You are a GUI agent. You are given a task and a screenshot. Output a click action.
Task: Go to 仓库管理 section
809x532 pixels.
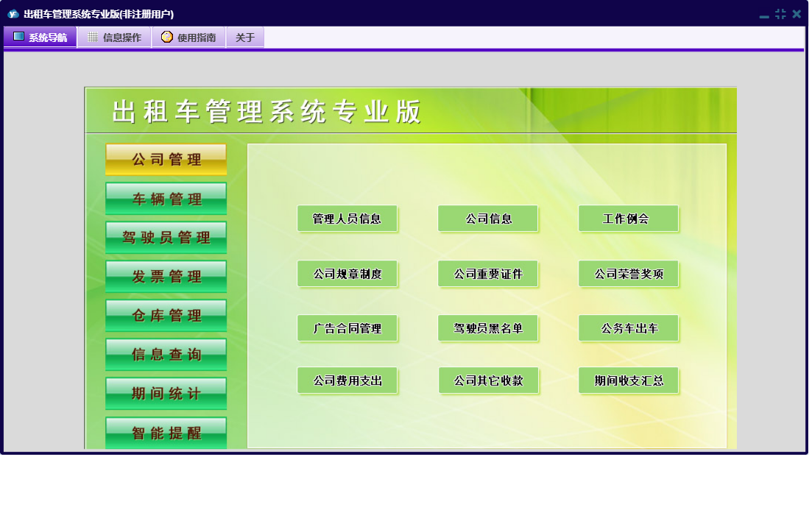point(166,316)
